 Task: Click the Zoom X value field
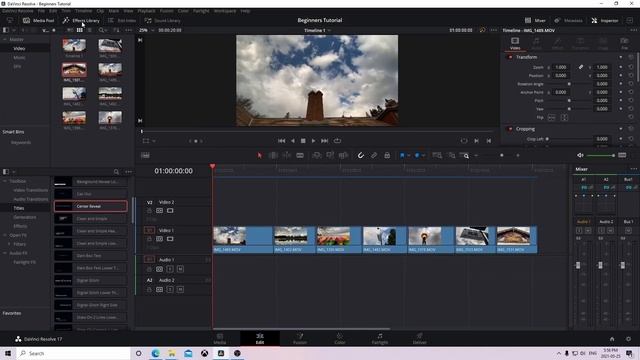561,67
